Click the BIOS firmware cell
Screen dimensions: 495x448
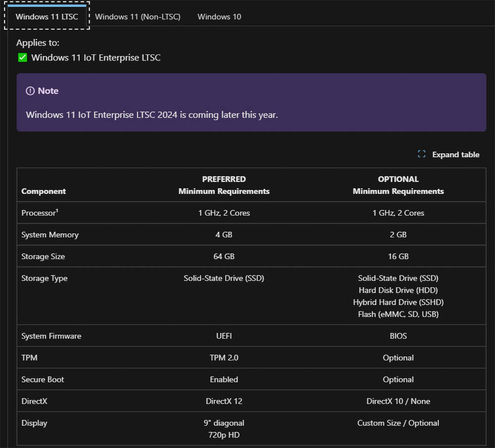[x=398, y=336]
